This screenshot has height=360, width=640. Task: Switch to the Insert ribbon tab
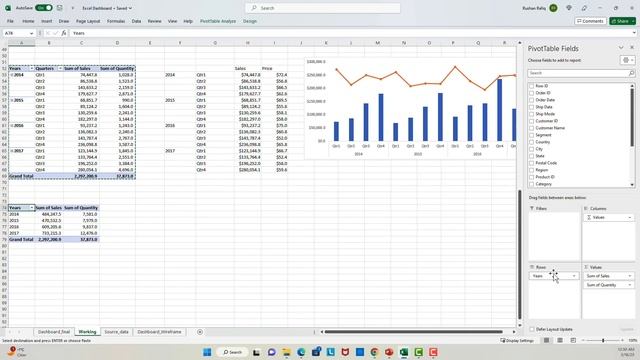click(47, 21)
